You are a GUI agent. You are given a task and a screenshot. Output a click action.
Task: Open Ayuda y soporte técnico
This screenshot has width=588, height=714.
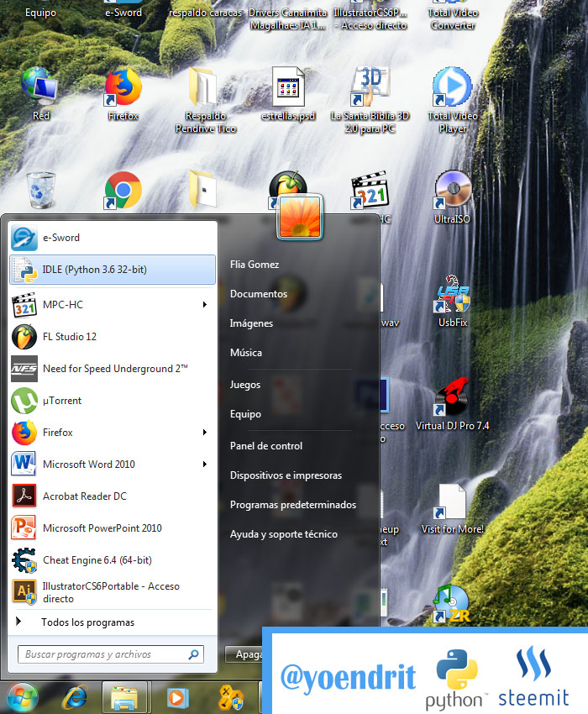pyautogui.click(x=283, y=534)
